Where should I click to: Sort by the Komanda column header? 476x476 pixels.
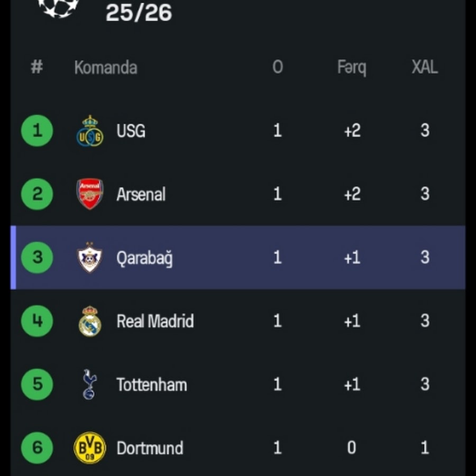pos(106,68)
